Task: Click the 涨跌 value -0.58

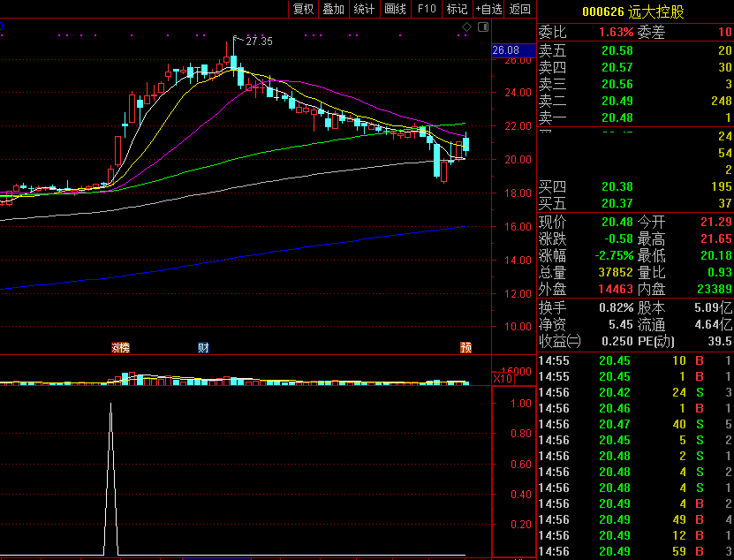Action: (618, 238)
